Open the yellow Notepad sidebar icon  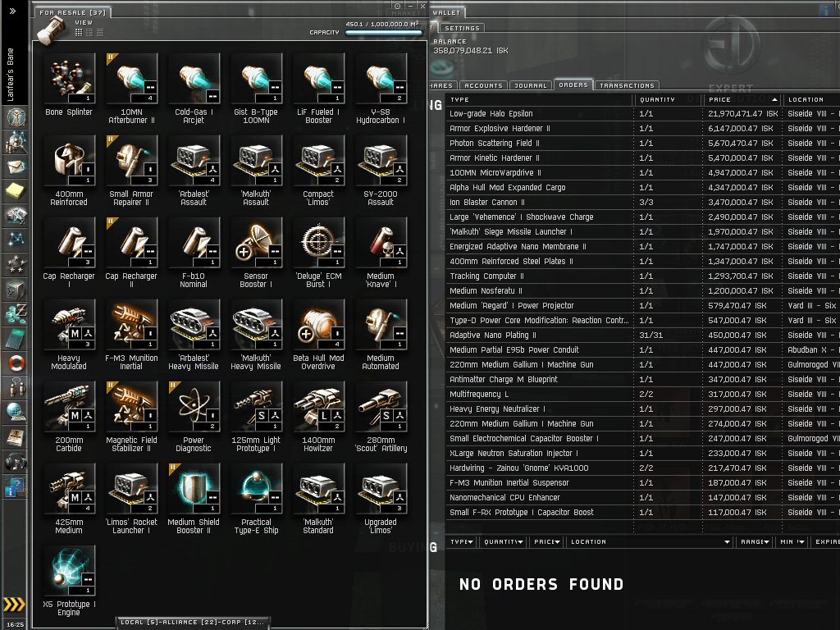coord(16,190)
